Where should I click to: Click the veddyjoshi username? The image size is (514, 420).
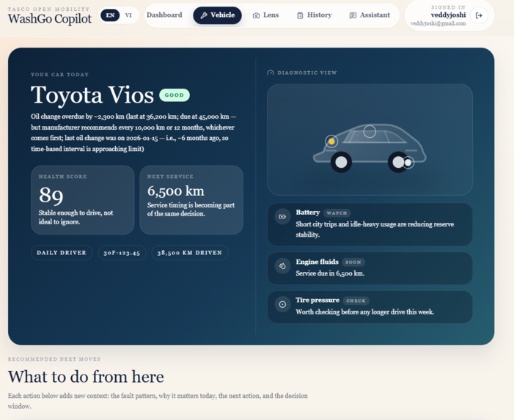(448, 15)
